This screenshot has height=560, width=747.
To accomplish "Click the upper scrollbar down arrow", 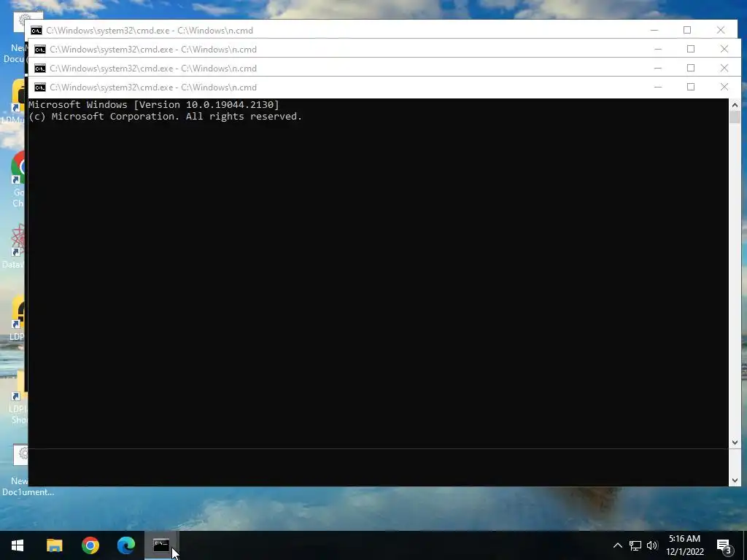I will point(735,443).
